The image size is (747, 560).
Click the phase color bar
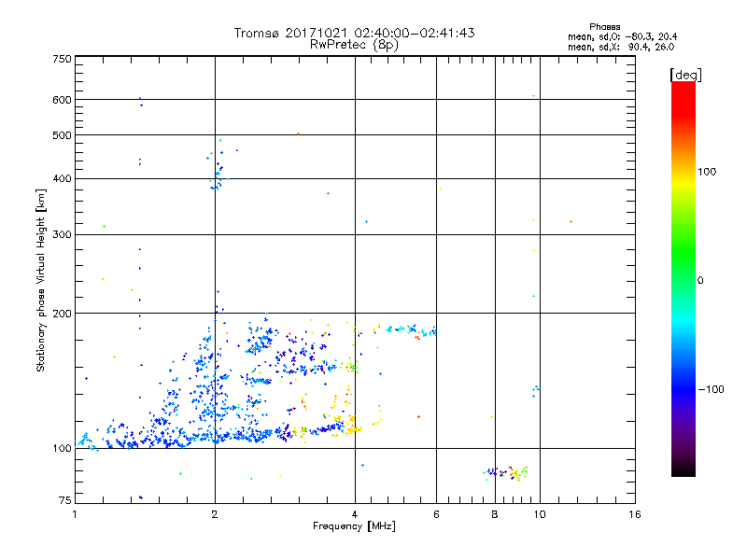point(684,279)
